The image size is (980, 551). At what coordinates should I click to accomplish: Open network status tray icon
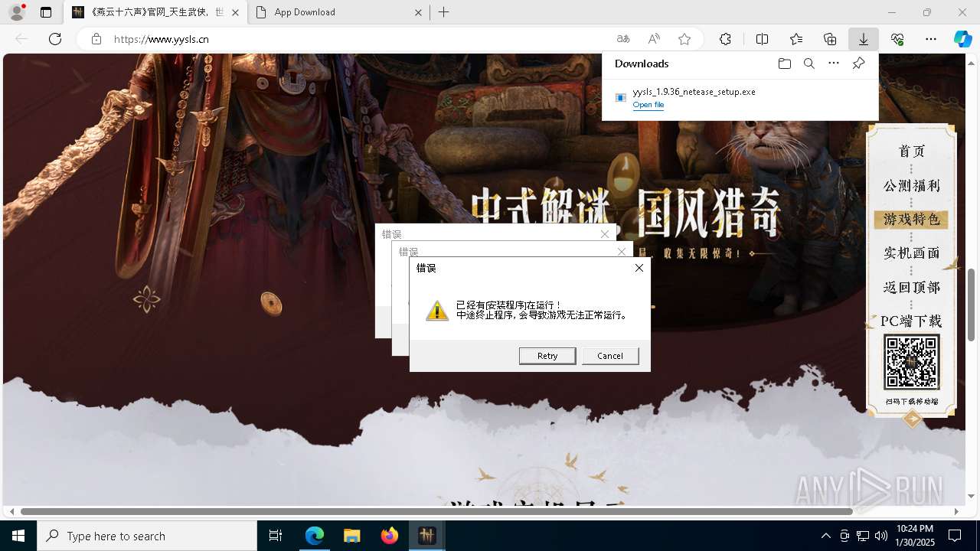click(x=862, y=536)
